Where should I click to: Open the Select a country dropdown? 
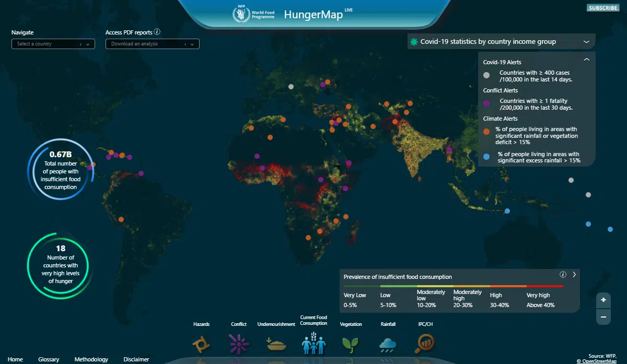click(x=53, y=44)
